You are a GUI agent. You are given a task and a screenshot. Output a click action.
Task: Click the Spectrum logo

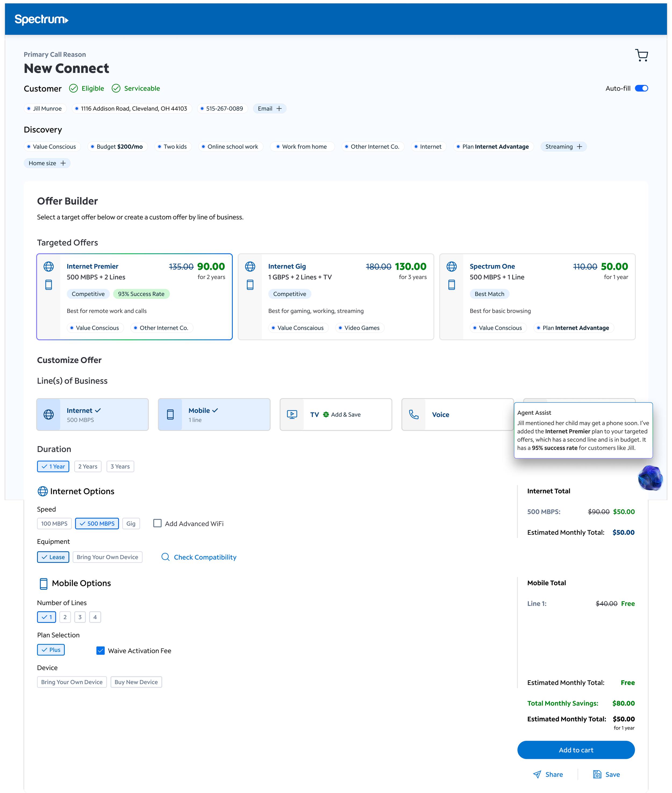pyautogui.click(x=41, y=19)
